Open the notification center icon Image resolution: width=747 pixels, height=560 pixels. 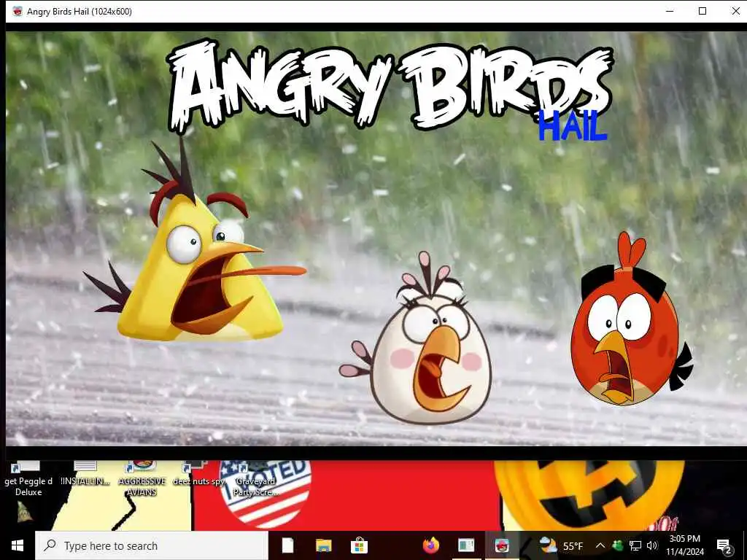pos(724,546)
